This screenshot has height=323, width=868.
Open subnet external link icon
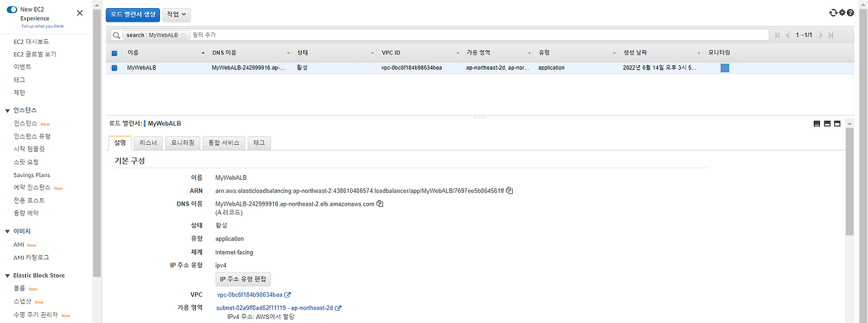pos(338,308)
